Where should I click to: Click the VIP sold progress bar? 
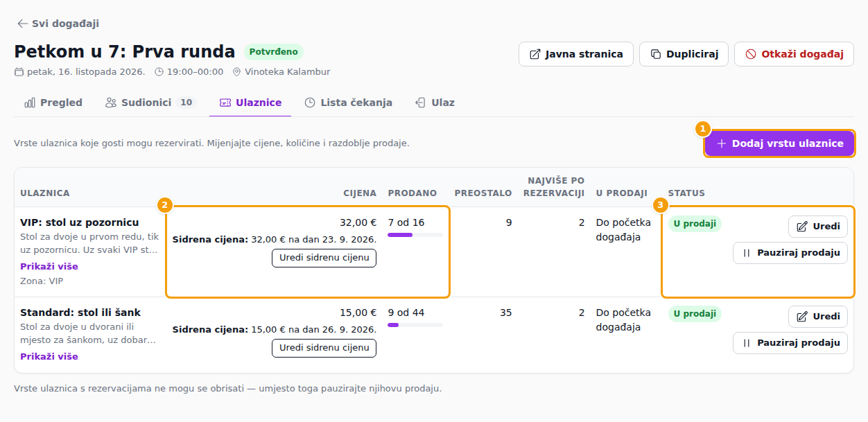[x=415, y=235]
